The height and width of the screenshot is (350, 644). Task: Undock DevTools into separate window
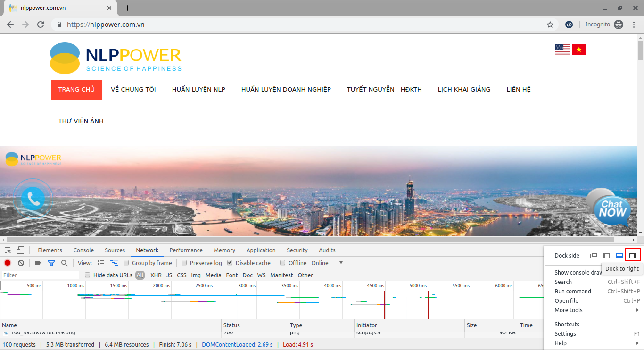(x=594, y=255)
